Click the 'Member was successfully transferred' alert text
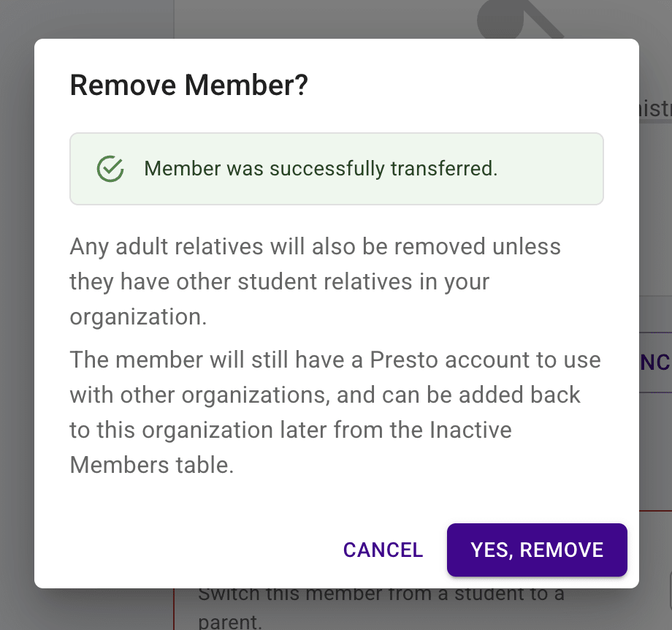Screen dimensions: 672x630 [321, 169]
